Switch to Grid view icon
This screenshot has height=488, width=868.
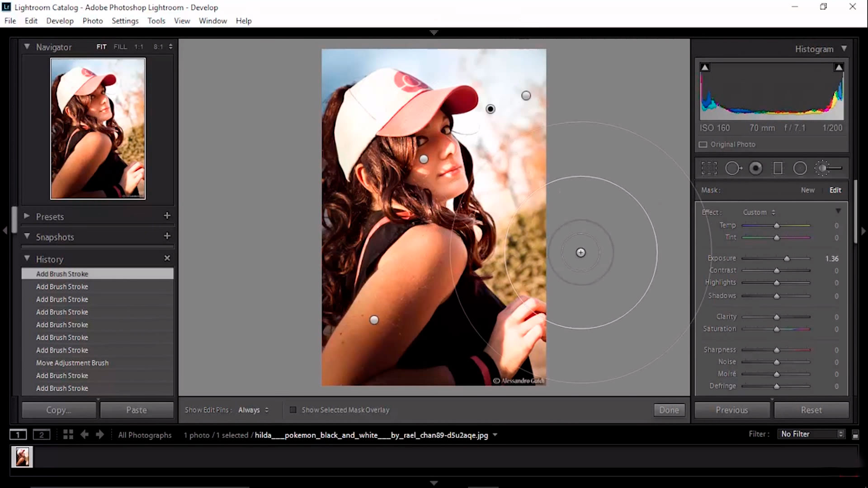tap(68, 435)
